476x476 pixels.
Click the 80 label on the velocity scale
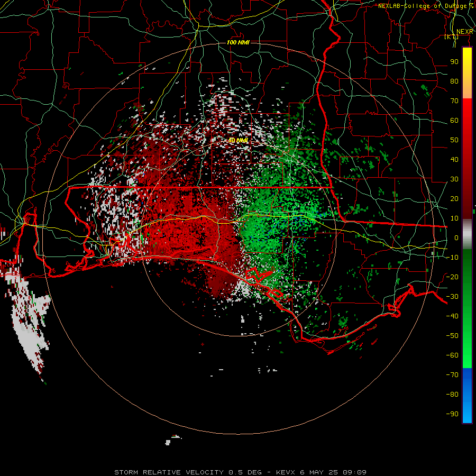coord(454,81)
